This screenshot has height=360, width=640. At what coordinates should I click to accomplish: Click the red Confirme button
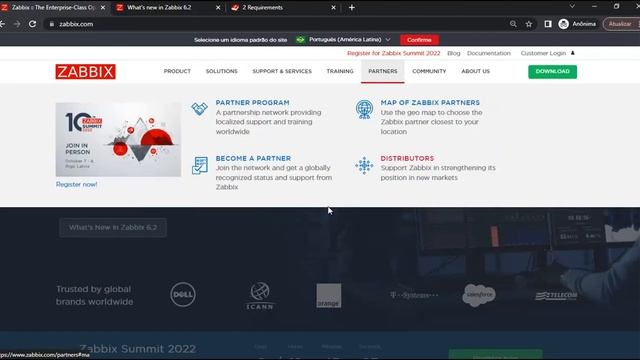point(419,40)
